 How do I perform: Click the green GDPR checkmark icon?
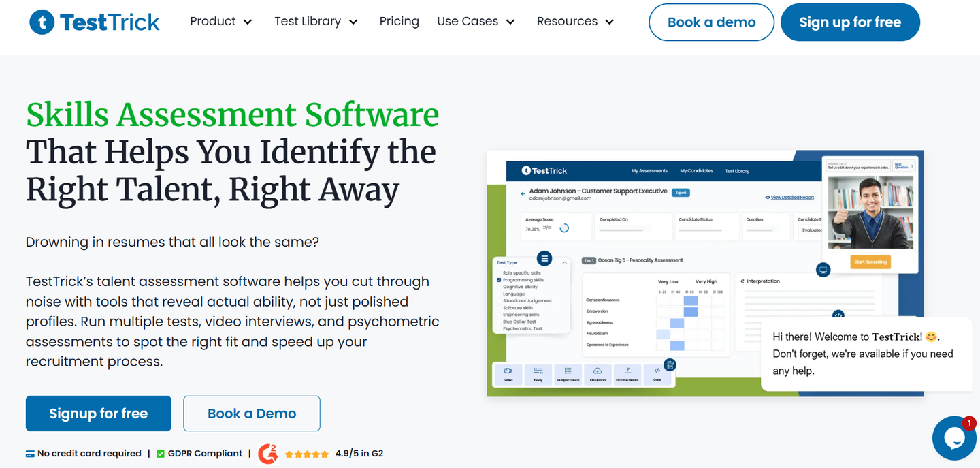click(x=161, y=454)
